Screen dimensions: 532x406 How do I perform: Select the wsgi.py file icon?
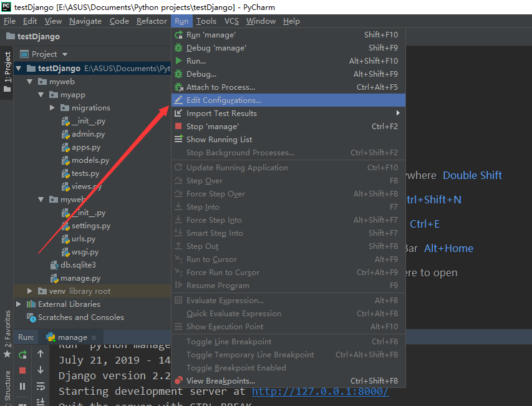point(65,253)
